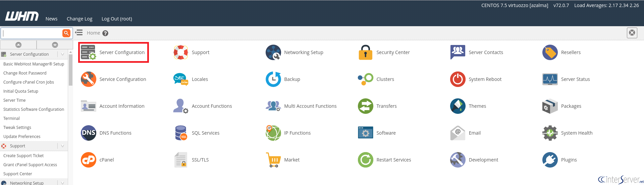Toggle the sidebar menu collapse icon
The image size is (644, 185).
79,33
